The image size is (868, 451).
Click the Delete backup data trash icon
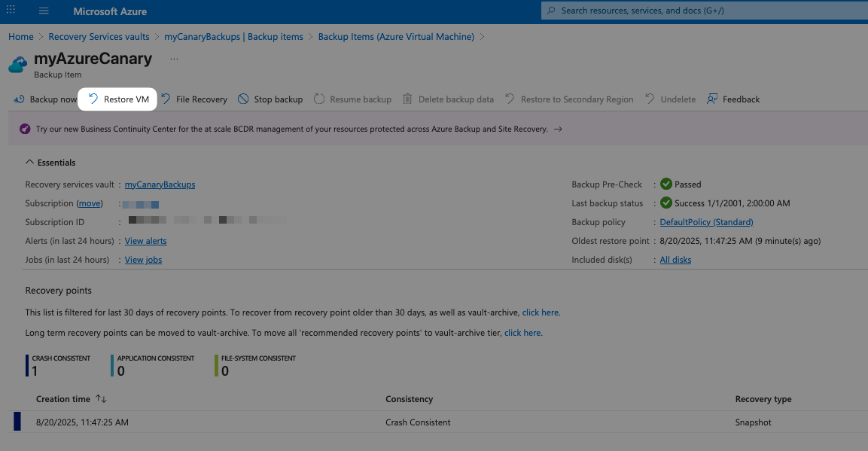(x=407, y=99)
